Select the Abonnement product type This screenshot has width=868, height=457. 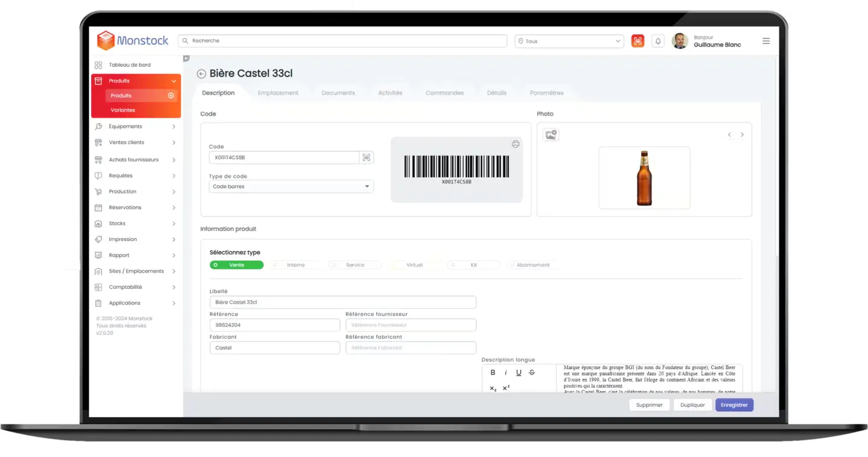[x=533, y=265]
